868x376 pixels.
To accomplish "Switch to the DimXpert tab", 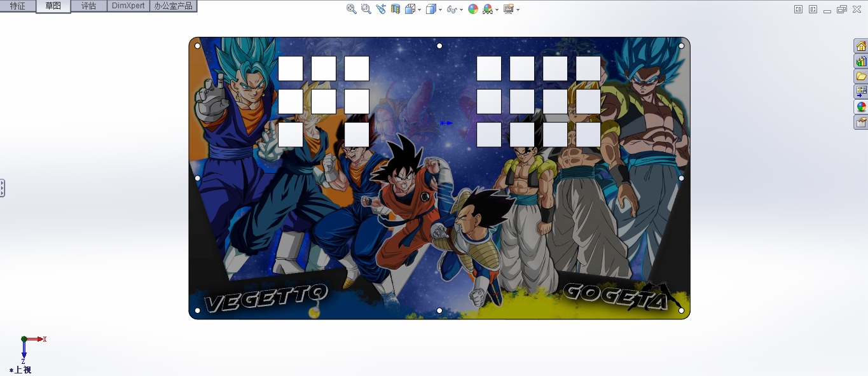I will point(128,6).
